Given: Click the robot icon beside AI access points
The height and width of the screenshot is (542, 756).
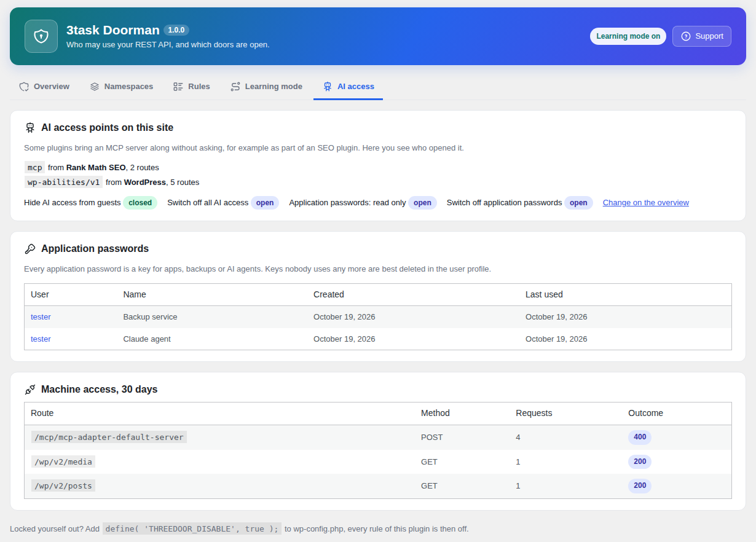Looking at the screenshot, I should [x=30, y=128].
